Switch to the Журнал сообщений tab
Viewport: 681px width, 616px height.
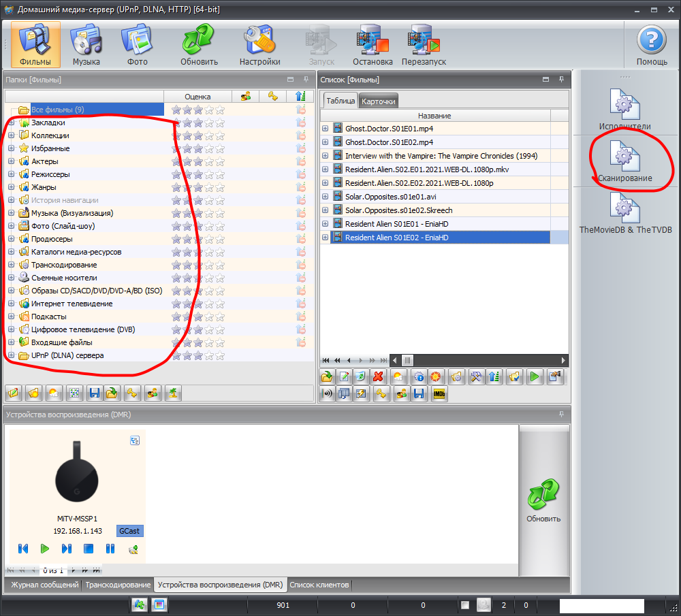point(43,585)
